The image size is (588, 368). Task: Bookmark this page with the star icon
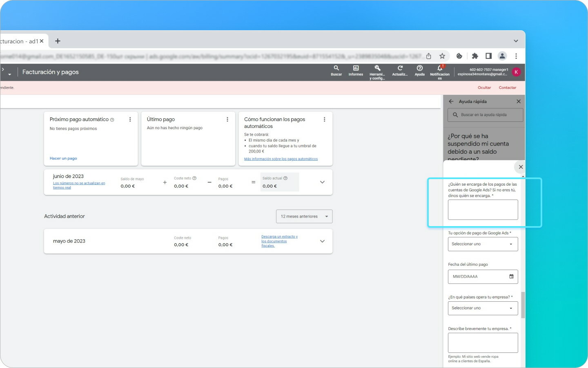point(442,56)
